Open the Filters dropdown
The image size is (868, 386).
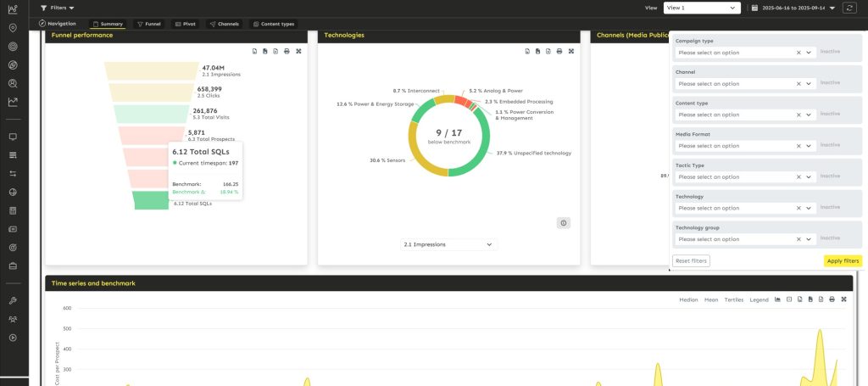58,8
